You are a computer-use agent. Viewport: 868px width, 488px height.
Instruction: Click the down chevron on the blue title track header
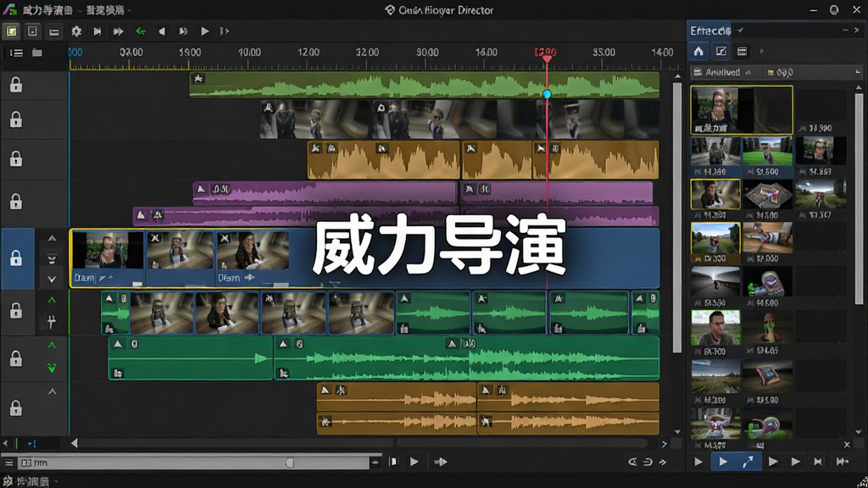point(52,280)
